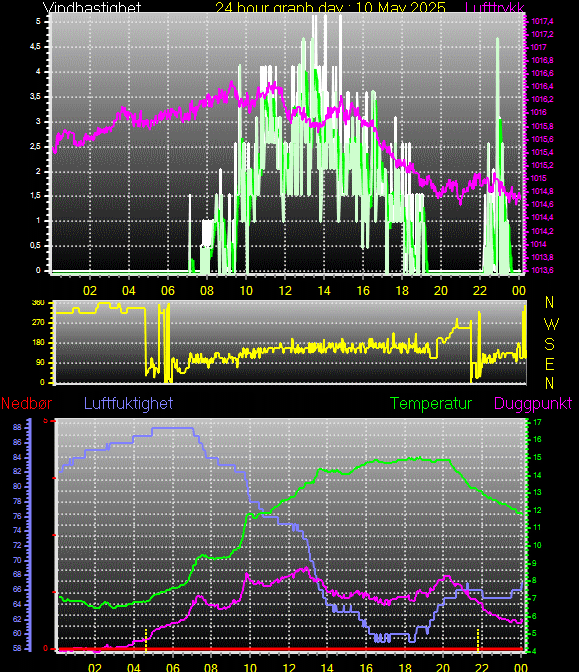Viewport: 579px width, 672px height.
Task: Select the 2,5 wind speed axis value
Action: point(36,146)
